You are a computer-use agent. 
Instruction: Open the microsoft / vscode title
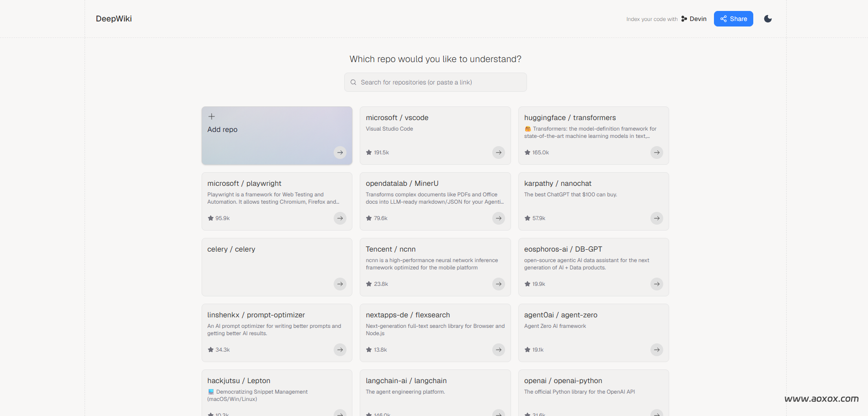point(397,118)
